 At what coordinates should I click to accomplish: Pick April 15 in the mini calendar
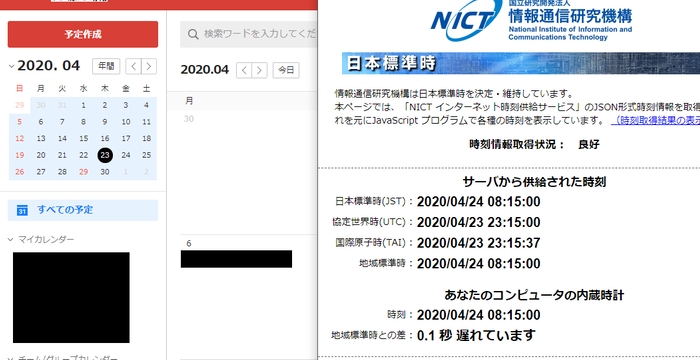coord(83,138)
